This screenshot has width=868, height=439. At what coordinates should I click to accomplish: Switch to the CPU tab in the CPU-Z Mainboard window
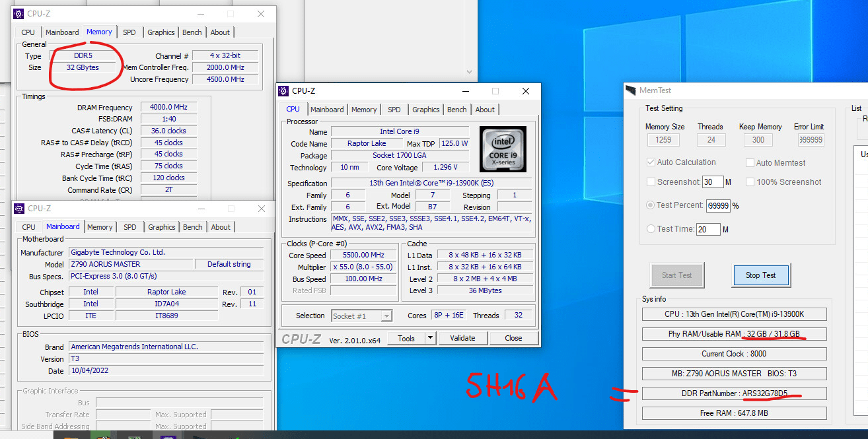click(x=29, y=227)
